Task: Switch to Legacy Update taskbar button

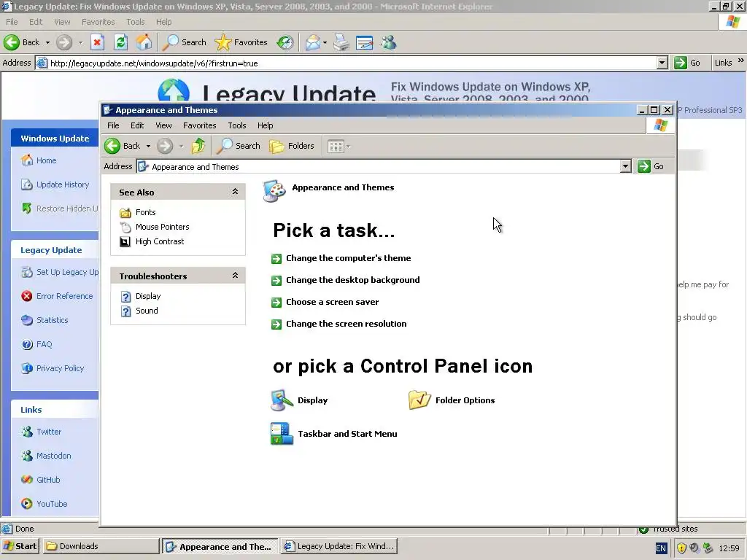Action: [x=339, y=546]
